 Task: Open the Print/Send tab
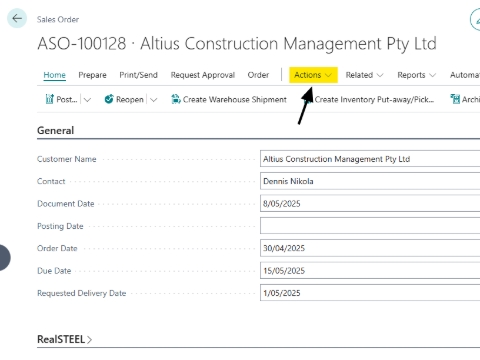click(138, 75)
